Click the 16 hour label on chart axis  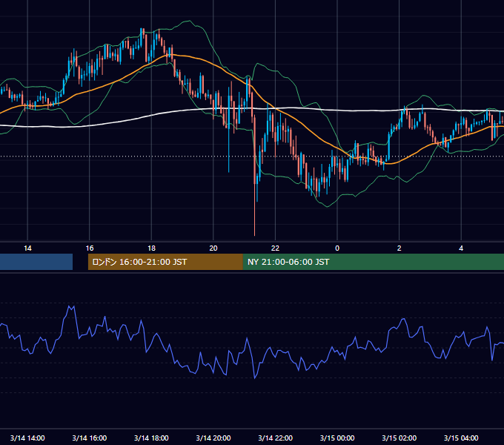[90, 248]
